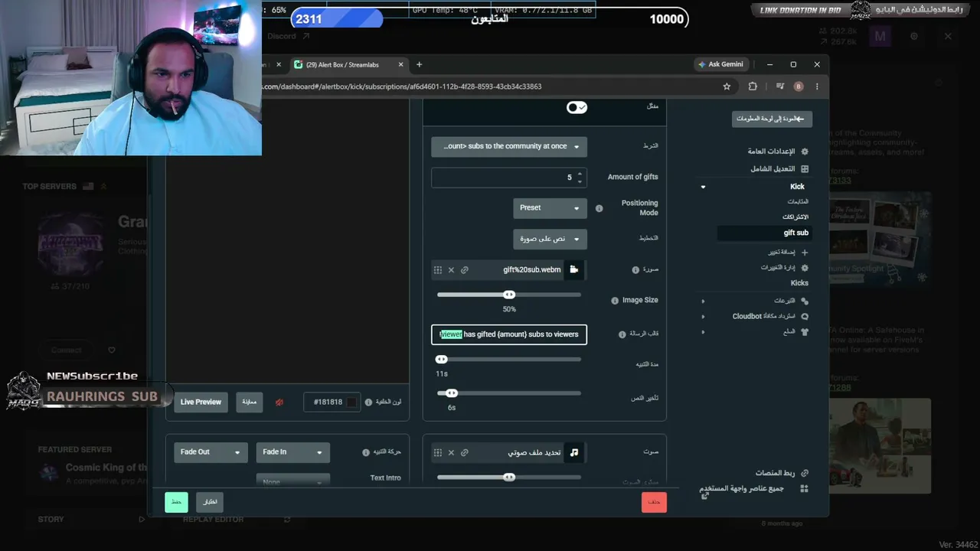Click the message template text field

pyautogui.click(x=509, y=334)
